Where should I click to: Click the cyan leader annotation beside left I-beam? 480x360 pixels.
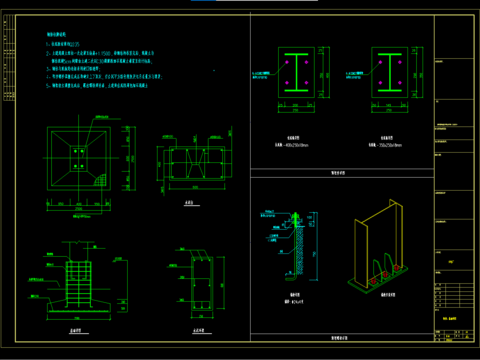coord(261,75)
